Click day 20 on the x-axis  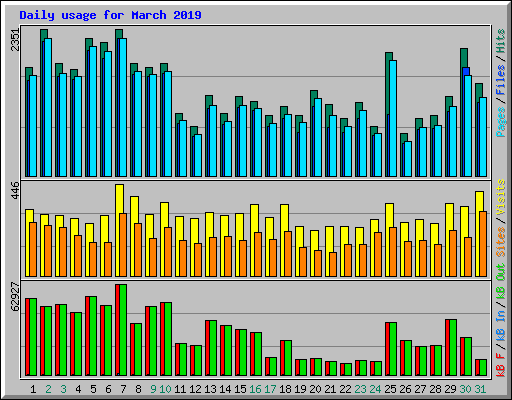(315, 389)
